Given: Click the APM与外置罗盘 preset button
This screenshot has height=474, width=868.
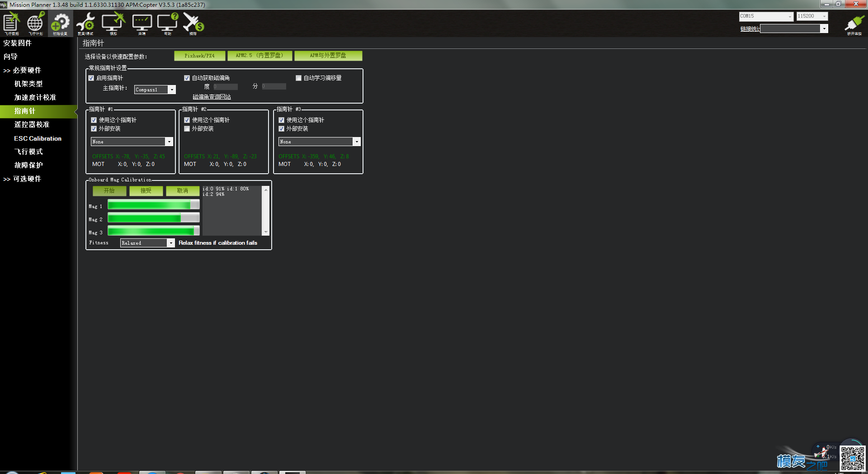Looking at the screenshot, I should pyautogui.click(x=328, y=56).
